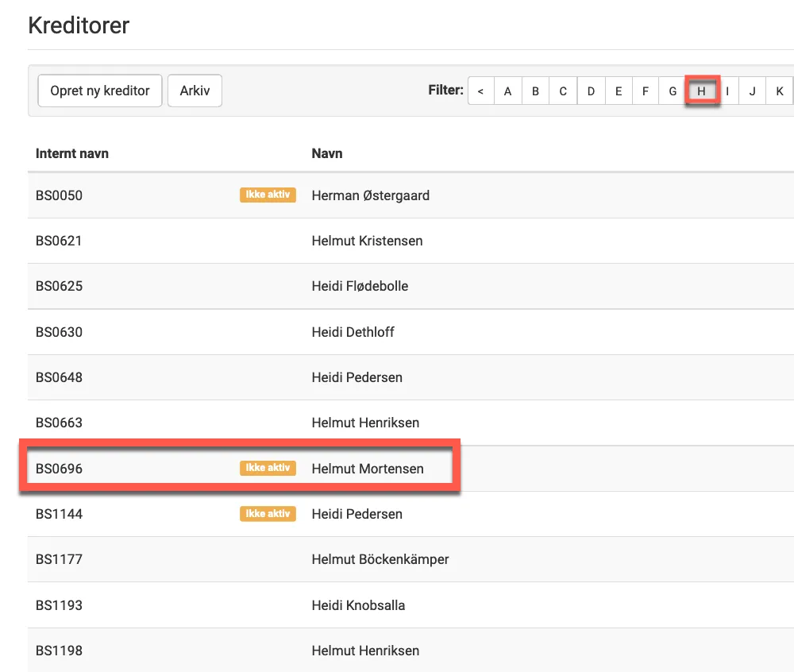This screenshot has width=794, height=672.
Task: Open Heidi Pedersen in BS0648 row
Action: click(x=357, y=377)
